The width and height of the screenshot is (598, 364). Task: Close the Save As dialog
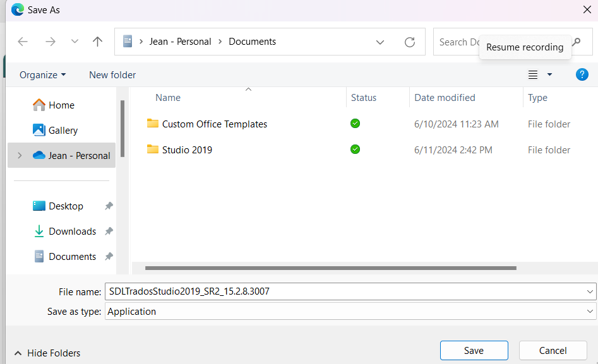coord(587,9)
